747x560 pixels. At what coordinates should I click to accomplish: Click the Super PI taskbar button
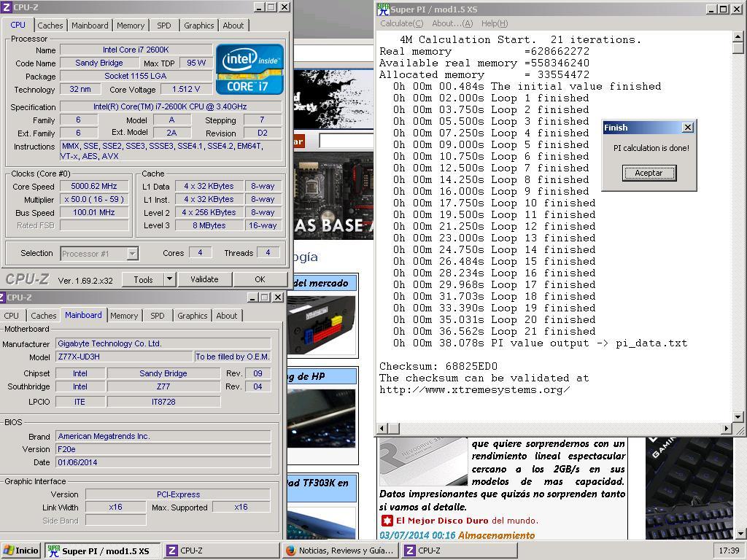98,551
